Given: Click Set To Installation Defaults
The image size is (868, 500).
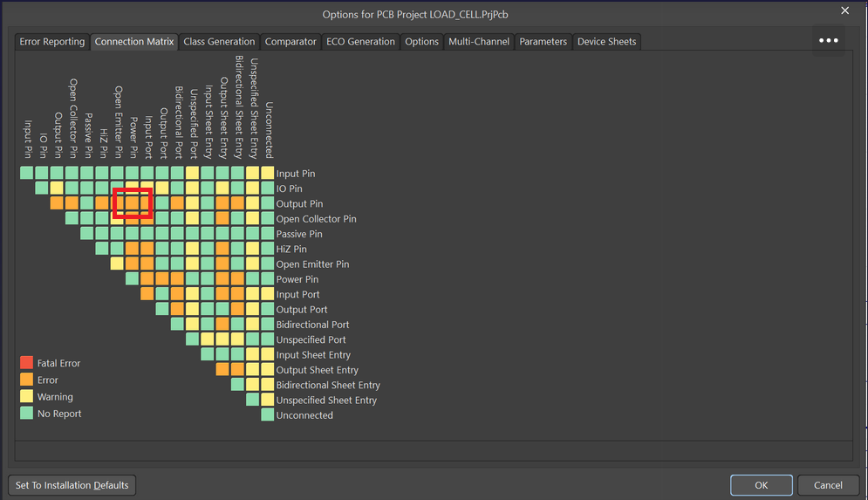Looking at the screenshot, I should 72,485.
